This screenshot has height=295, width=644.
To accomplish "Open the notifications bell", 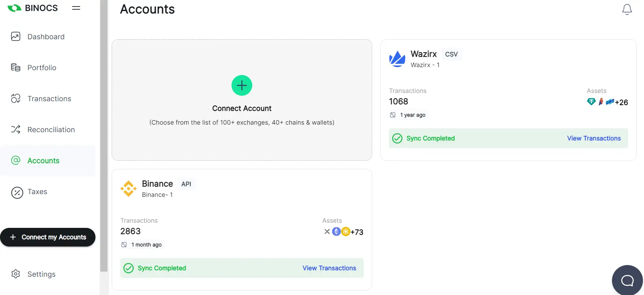I will click(627, 9).
